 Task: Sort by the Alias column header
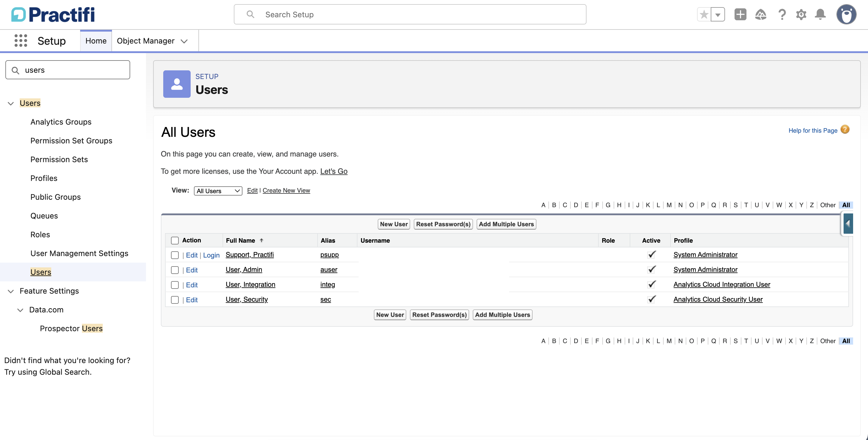[x=328, y=240]
